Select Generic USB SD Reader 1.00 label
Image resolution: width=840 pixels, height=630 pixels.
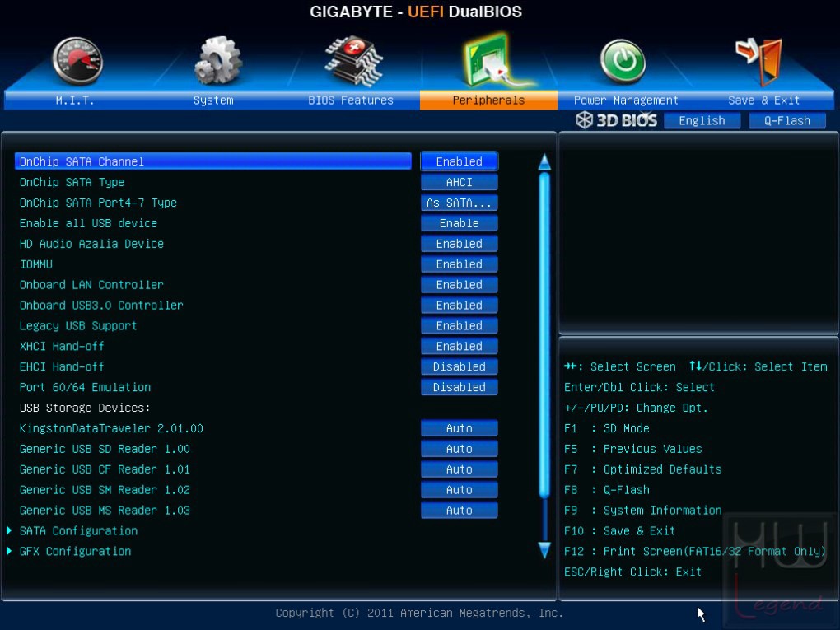105,449
